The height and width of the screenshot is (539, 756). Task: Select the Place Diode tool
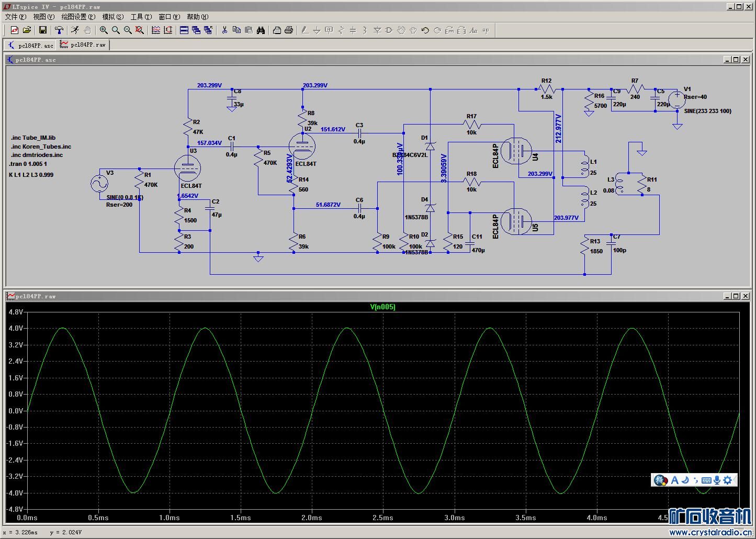(377, 30)
